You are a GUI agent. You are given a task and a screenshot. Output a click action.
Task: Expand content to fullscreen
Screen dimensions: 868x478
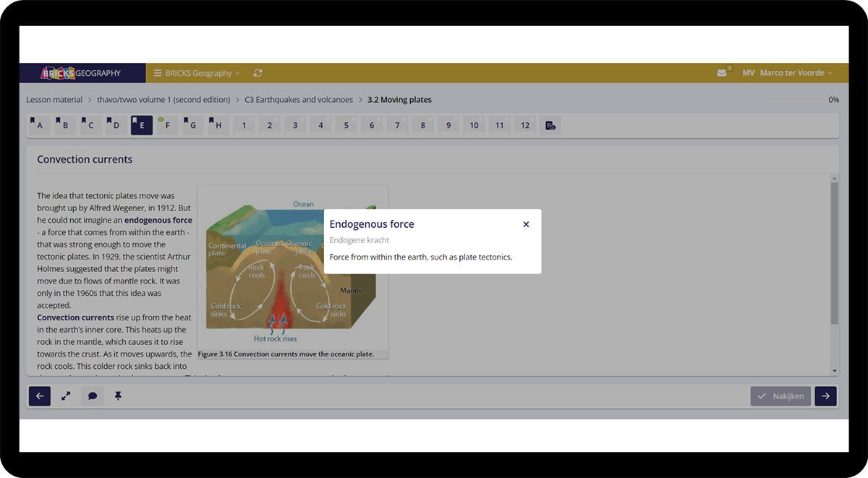click(66, 396)
